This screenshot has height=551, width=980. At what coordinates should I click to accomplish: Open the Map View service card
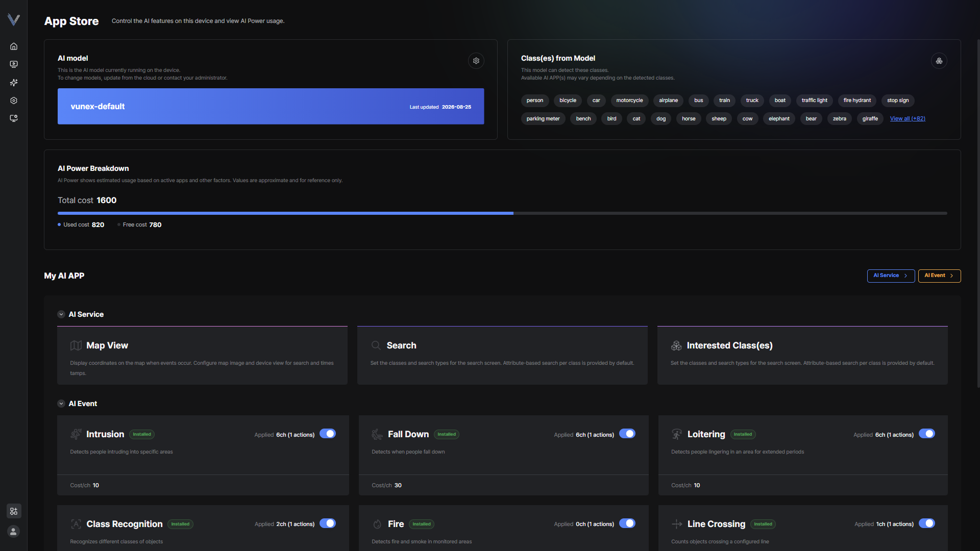(x=202, y=355)
